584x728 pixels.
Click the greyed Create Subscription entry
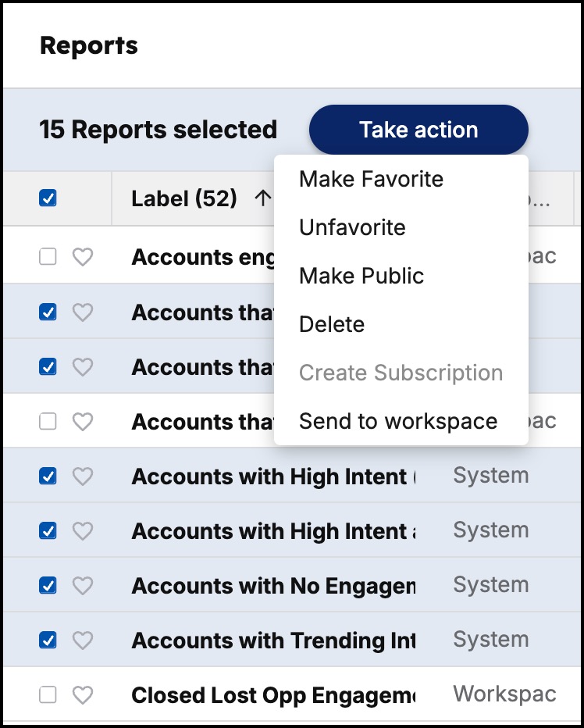click(401, 373)
